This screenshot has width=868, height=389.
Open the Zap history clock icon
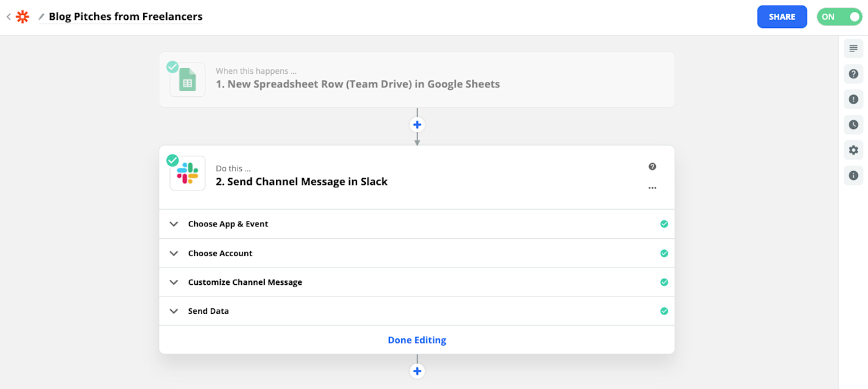coord(854,125)
